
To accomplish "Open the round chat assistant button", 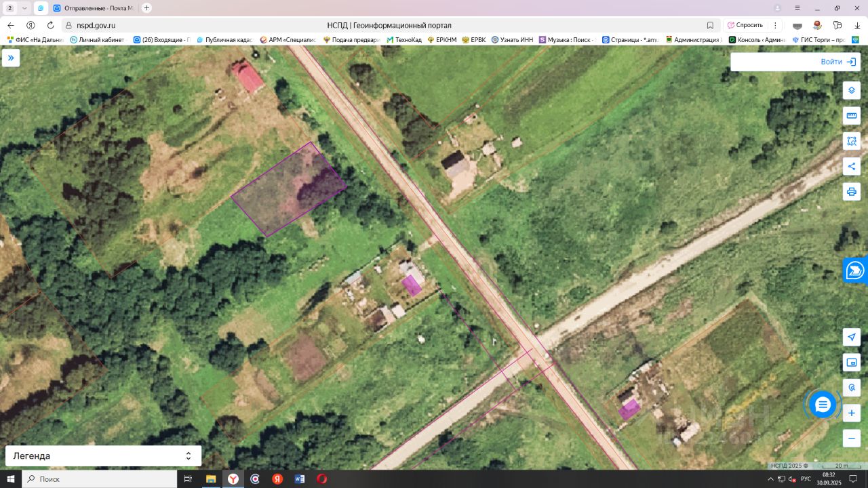I will (x=823, y=405).
